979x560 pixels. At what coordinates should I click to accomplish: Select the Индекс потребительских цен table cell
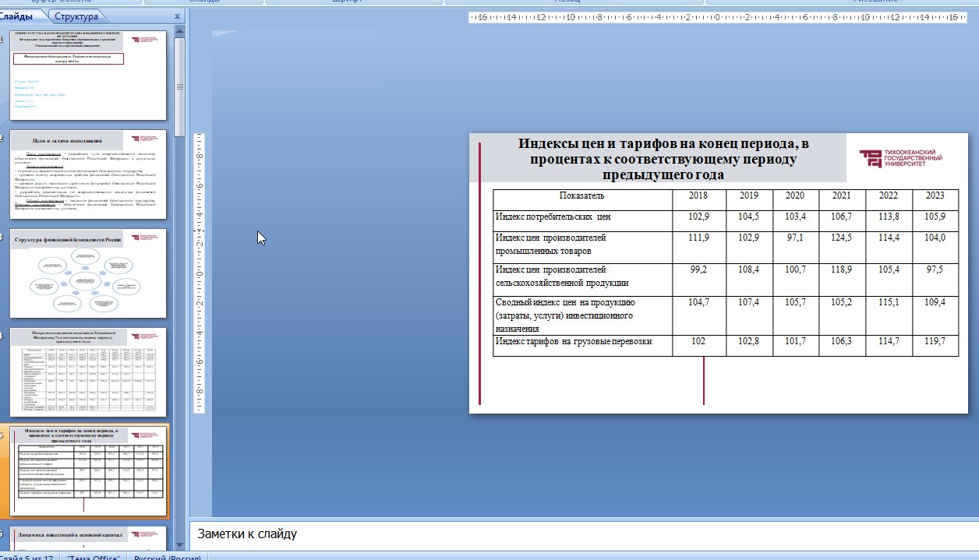point(582,220)
